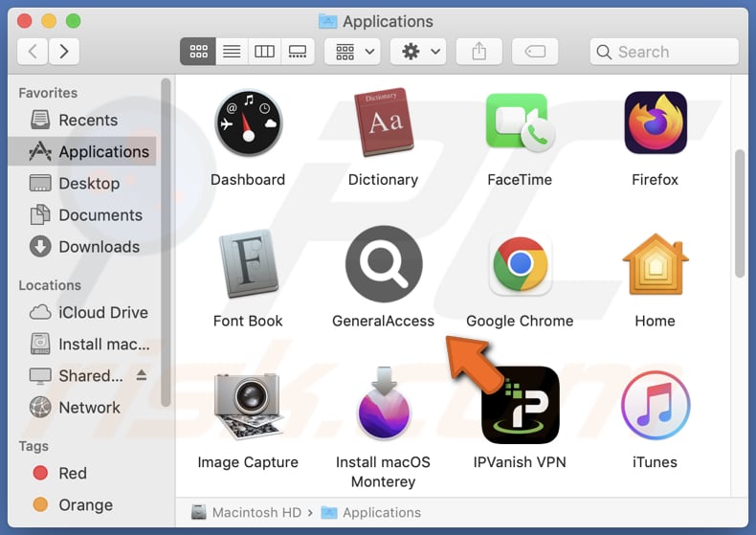Select the Install mac... volume in sidebar
Viewport: 756px width, 535px height.
point(82,345)
